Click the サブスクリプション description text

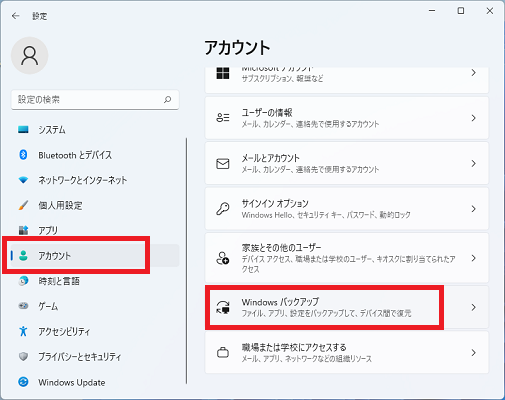pos(282,79)
